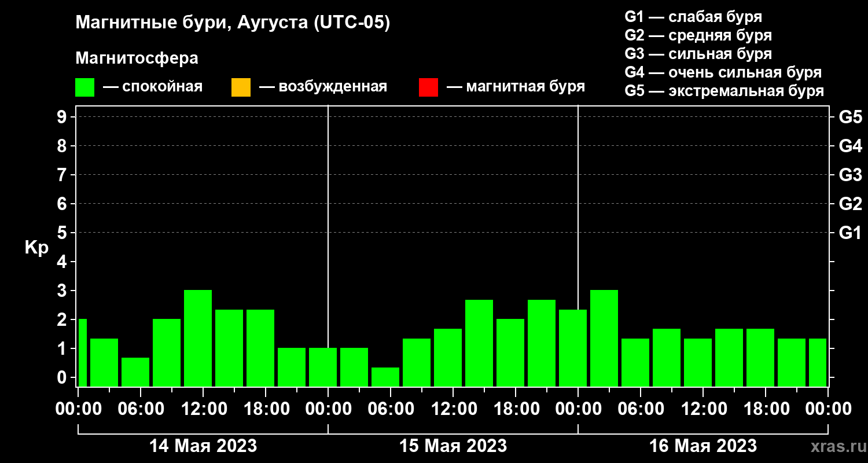Click the Kp axis title
The height and width of the screenshot is (463, 868).
(x=36, y=248)
